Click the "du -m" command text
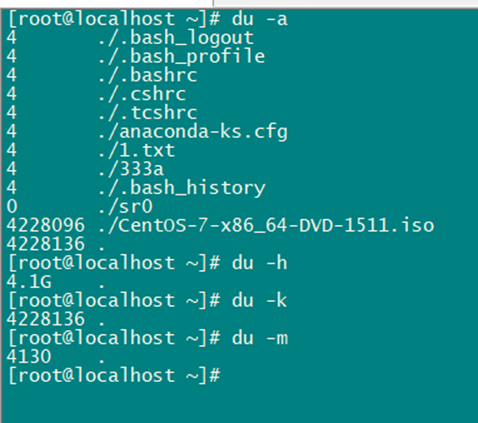Image resolution: width=478 pixels, height=423 pixels. point(260,338)
